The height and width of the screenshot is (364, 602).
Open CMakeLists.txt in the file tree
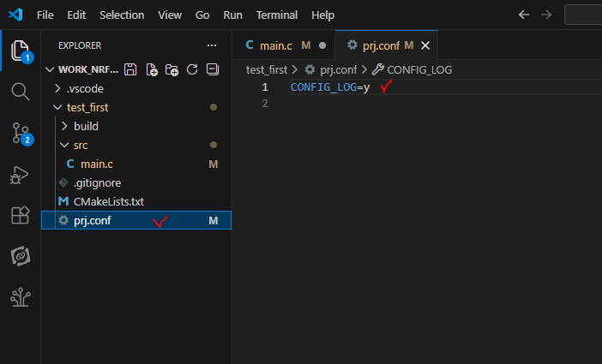[135, 202]
